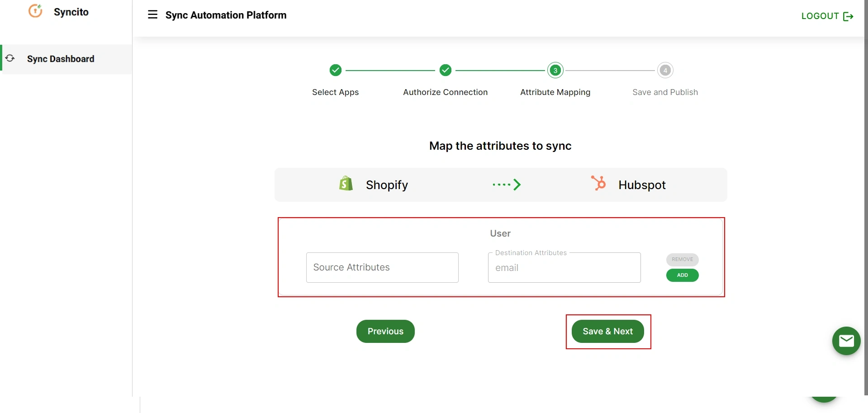
Task: Click the ADD mapping button
Action: (682, 275)
